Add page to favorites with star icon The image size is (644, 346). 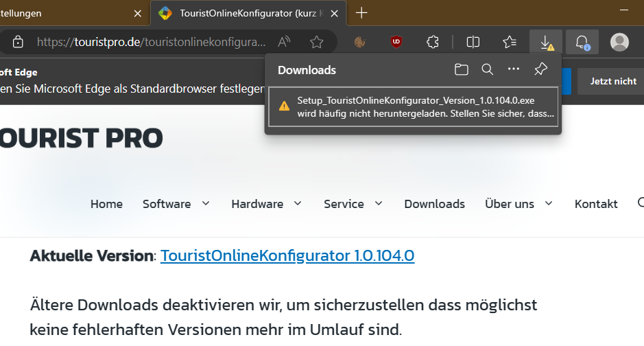[316, 42]
